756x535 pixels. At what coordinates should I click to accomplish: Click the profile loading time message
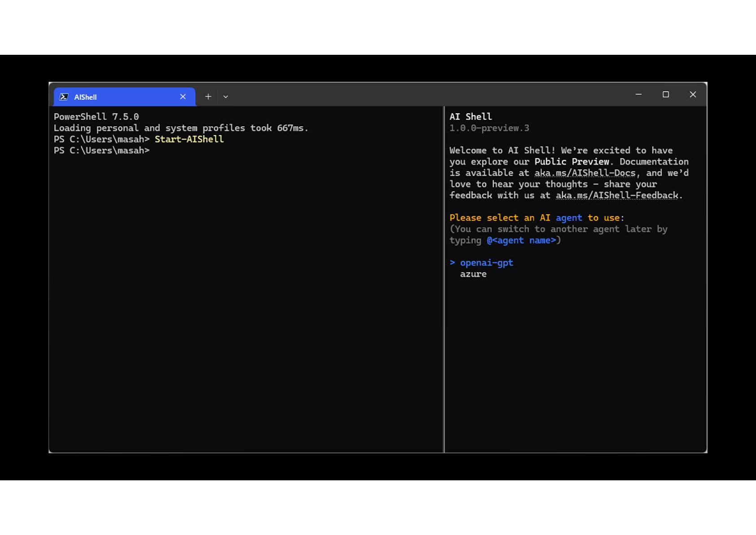(x=181, y=128)
